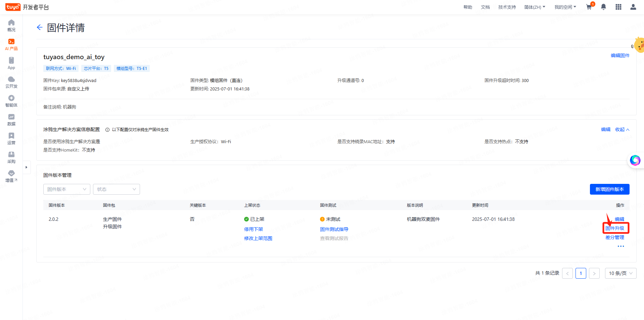Image resolution: width=644 pixels, height=320 pixels.
Task: Click 差分管理 action link
Action: (x=615, y=237)
